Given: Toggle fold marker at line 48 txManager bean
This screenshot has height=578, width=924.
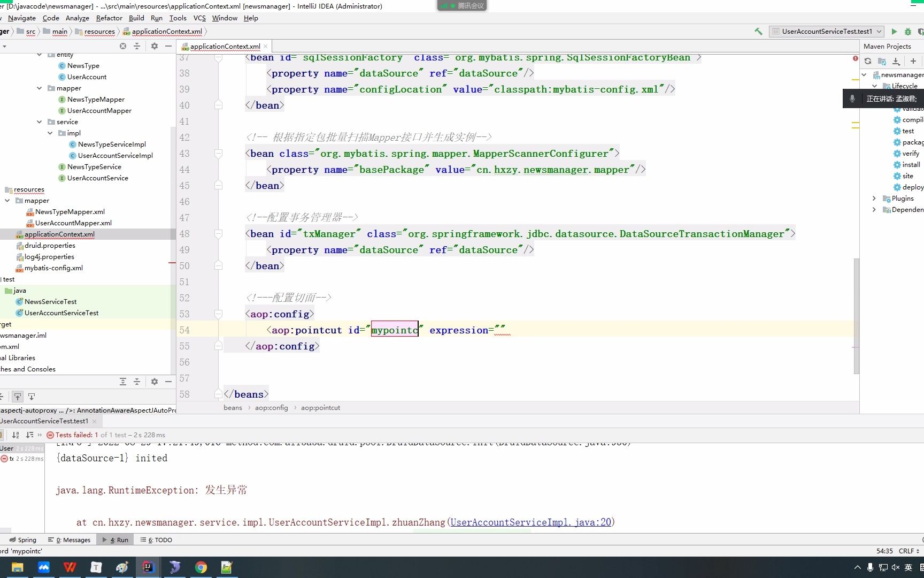Looking at the screenshot, I should pos(218,234).
